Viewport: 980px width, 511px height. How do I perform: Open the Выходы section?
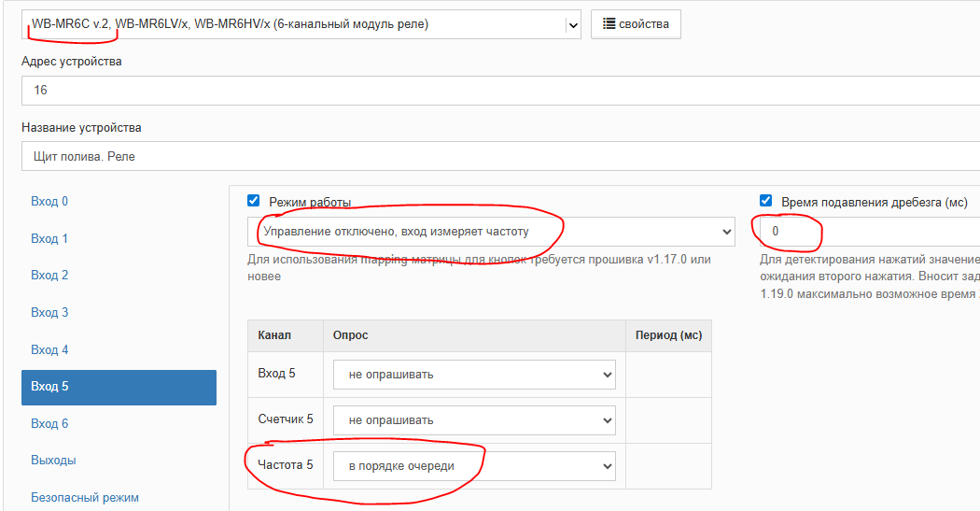tap(53, 461)
